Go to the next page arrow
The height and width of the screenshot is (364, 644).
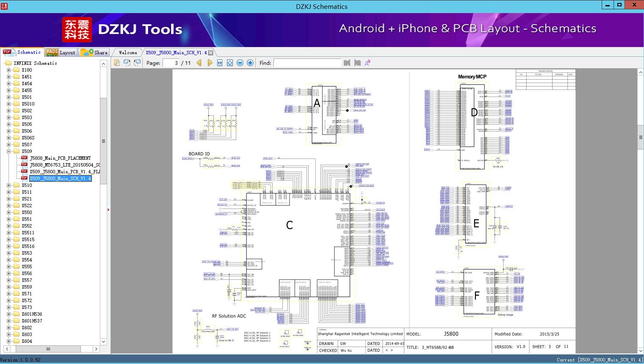210,63
